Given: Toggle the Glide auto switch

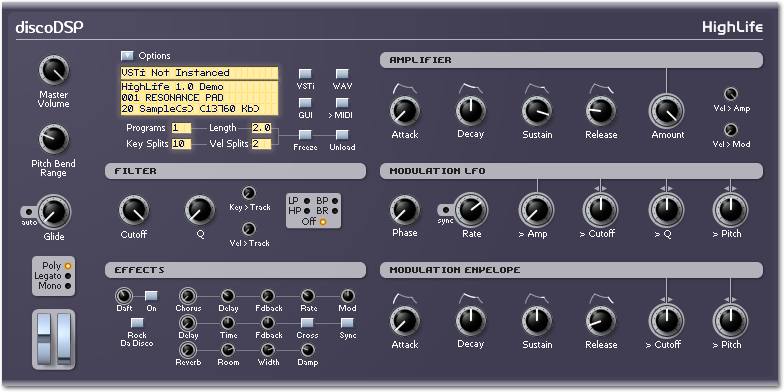Looking at the screenshot, I should pyautogui.click(x=28, y=212).
